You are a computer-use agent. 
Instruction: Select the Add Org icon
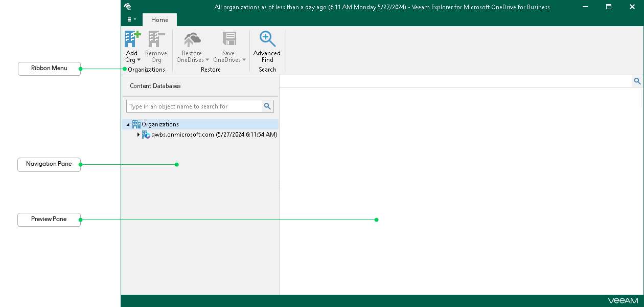pos(132,39)
